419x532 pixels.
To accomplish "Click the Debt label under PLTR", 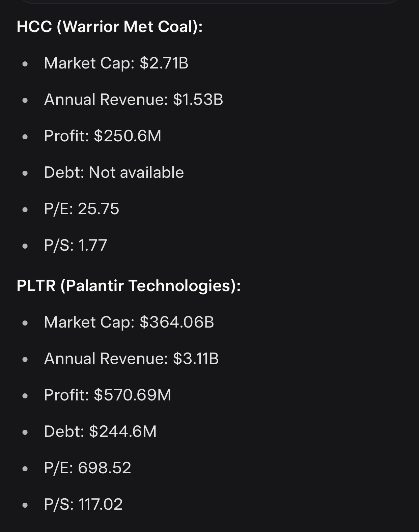I will point(64,431).
